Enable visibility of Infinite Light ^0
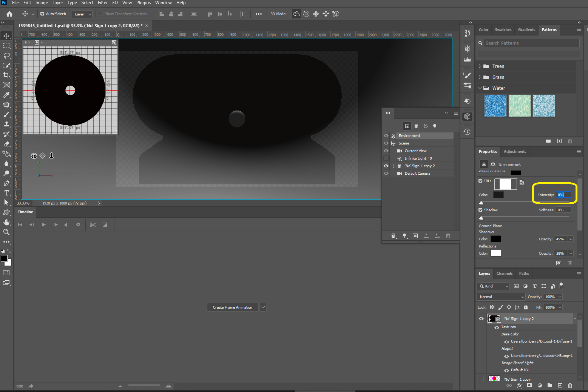This screenshot has width=588, height=392. pyautogui.click(x=386, y=158)
